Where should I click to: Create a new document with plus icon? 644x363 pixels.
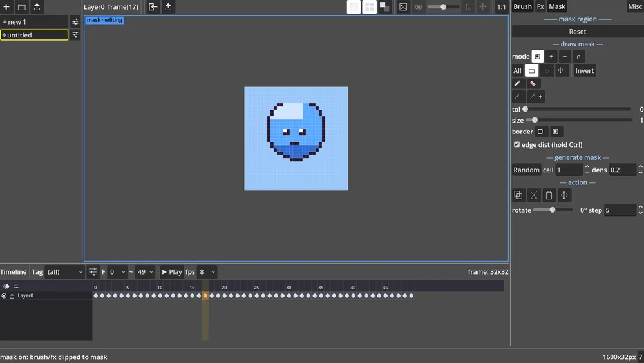pyautogui.click(x=6, y=6)
